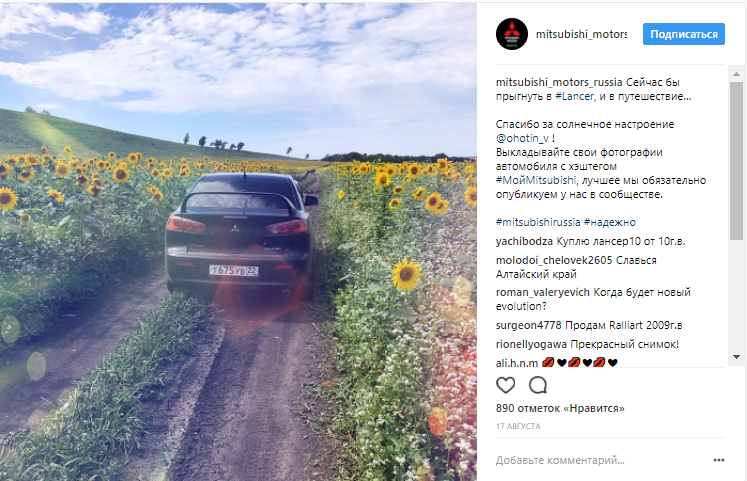
Task: Open the @ohotin_v mention link
Action: 522,138
